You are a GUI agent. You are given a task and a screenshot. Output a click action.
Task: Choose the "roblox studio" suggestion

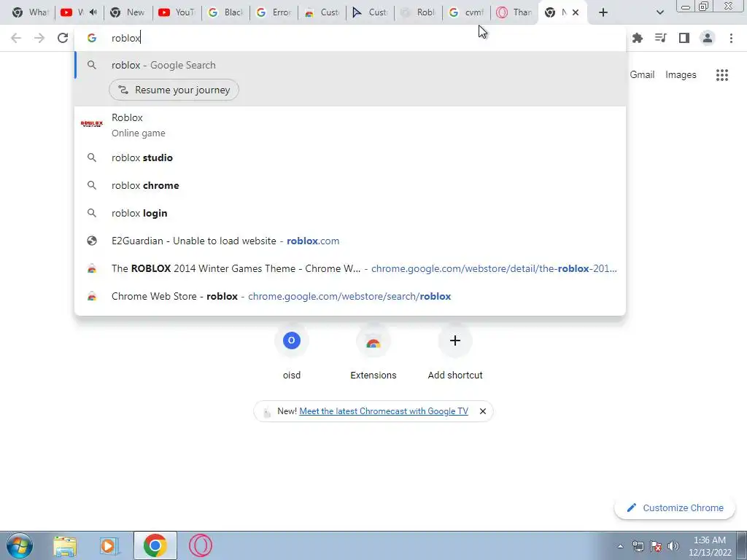350,157
